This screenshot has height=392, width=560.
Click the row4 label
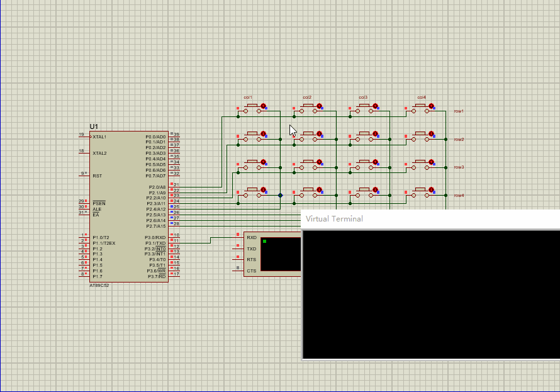tap(459, 195)
